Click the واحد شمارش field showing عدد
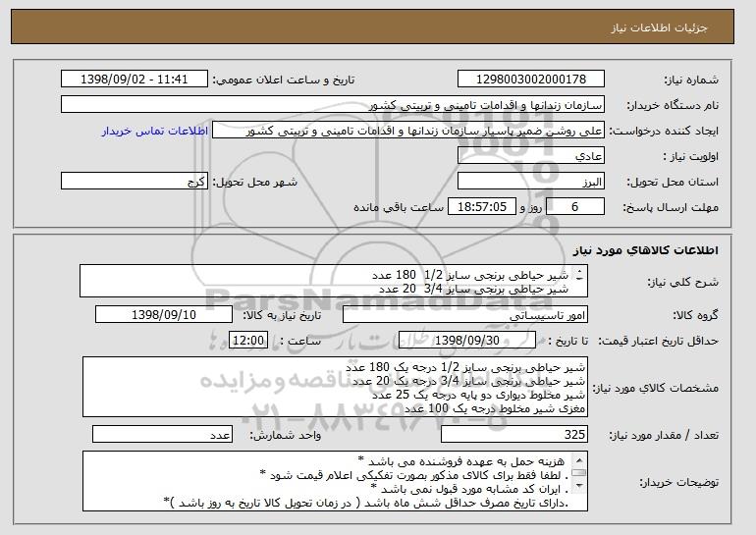 point(162,434)
